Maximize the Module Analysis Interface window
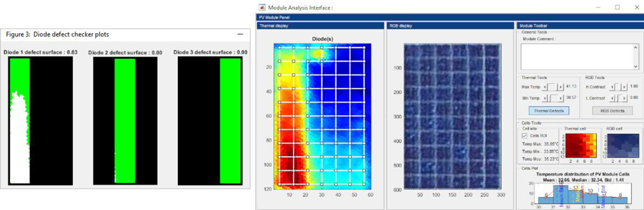Viewport: 644px width, 210px height. (x=617, y=7)
